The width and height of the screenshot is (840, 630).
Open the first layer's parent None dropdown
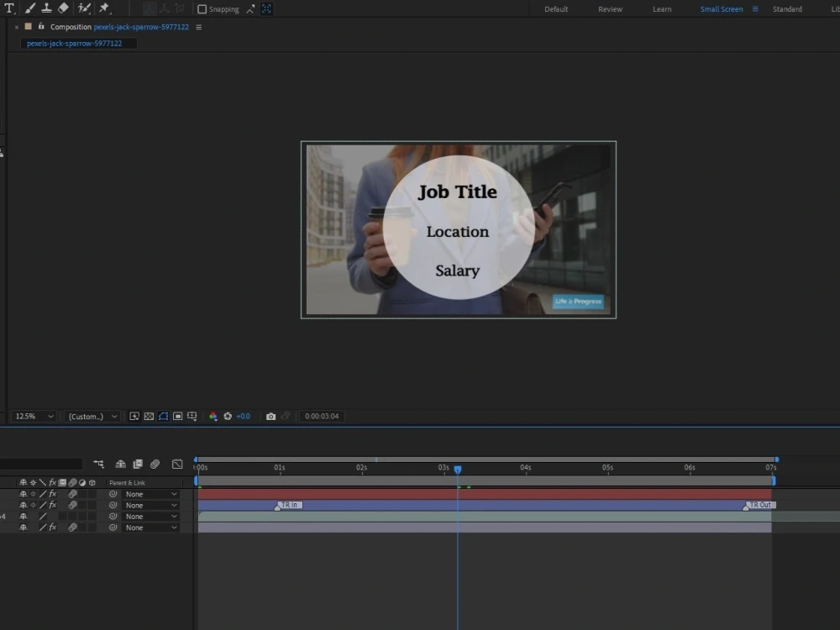point(150,494)
